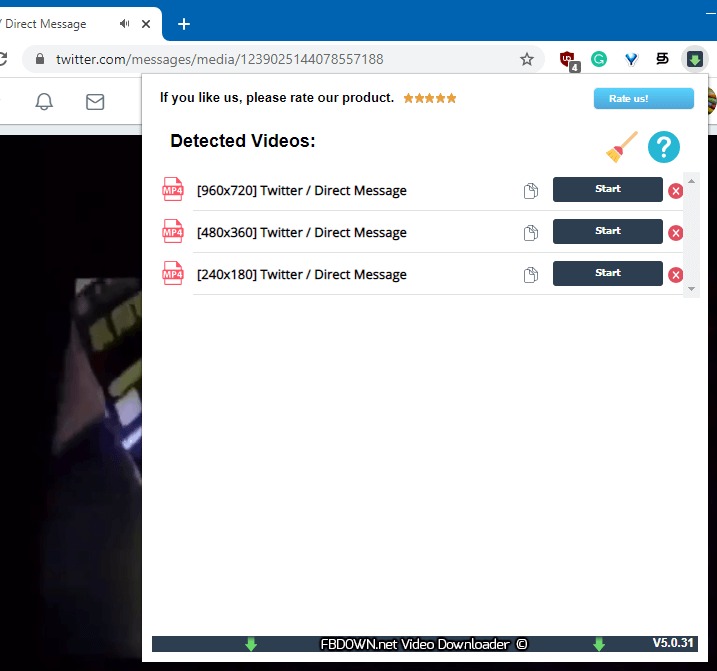Screen dimensions: 717x671
Task: Click the green arrow video downloader extension icon
Action: point(695,59)
